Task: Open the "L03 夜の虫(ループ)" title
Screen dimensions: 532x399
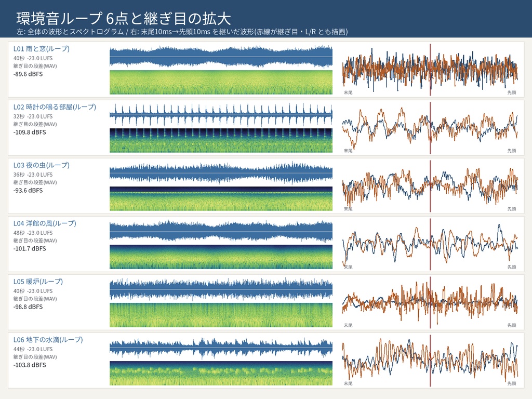Action: (42, 165)
